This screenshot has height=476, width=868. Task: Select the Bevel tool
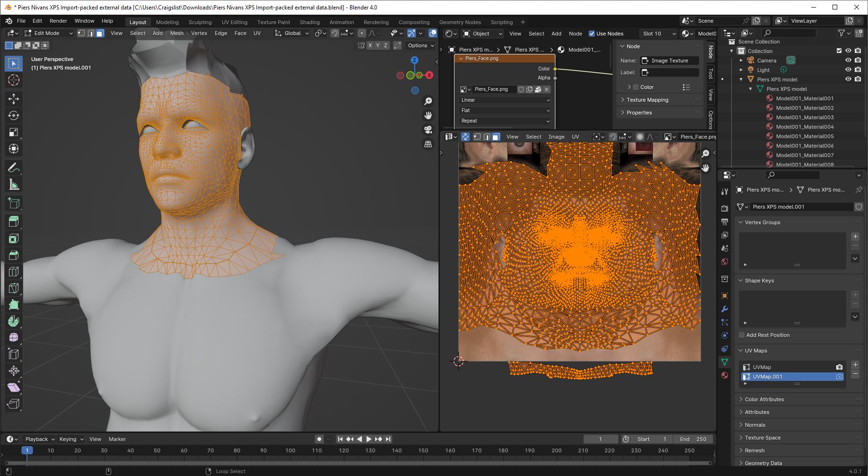14,255
